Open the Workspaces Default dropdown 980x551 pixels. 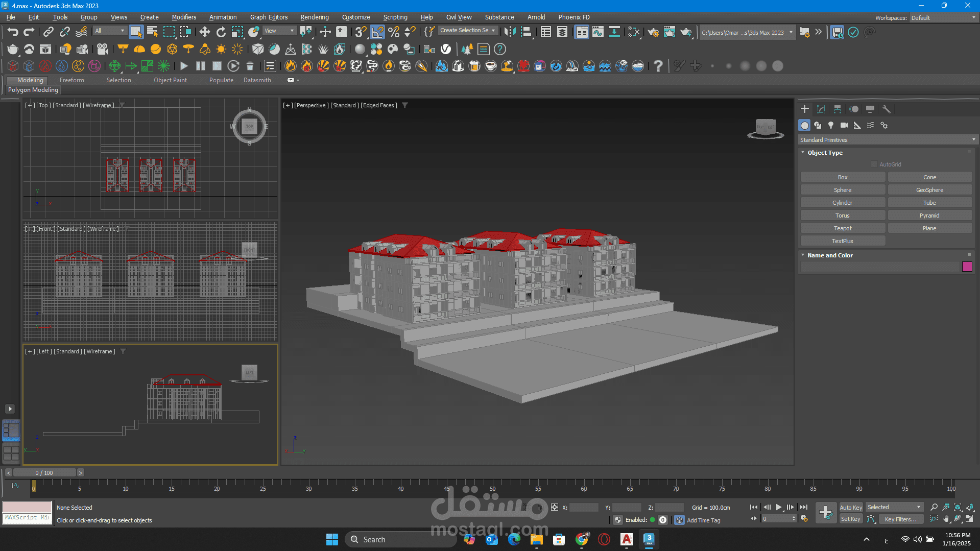pyautogui.click(x=943, y=18)
